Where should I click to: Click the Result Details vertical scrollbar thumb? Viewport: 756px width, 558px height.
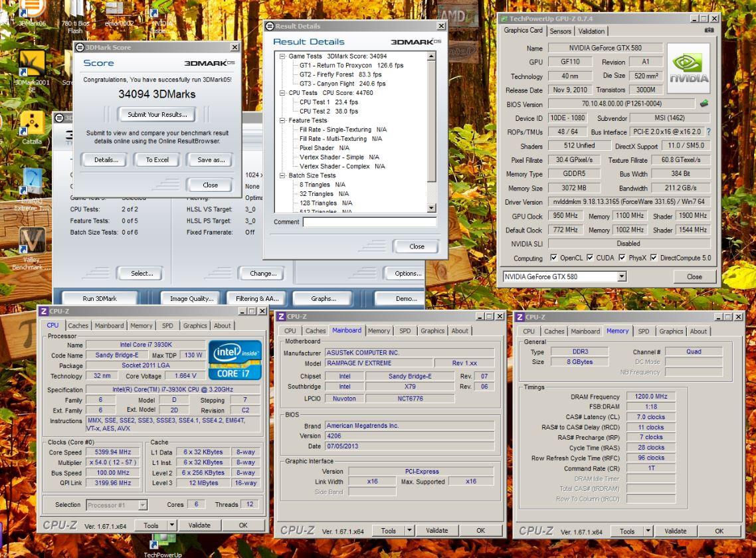(x=432, y=122)
